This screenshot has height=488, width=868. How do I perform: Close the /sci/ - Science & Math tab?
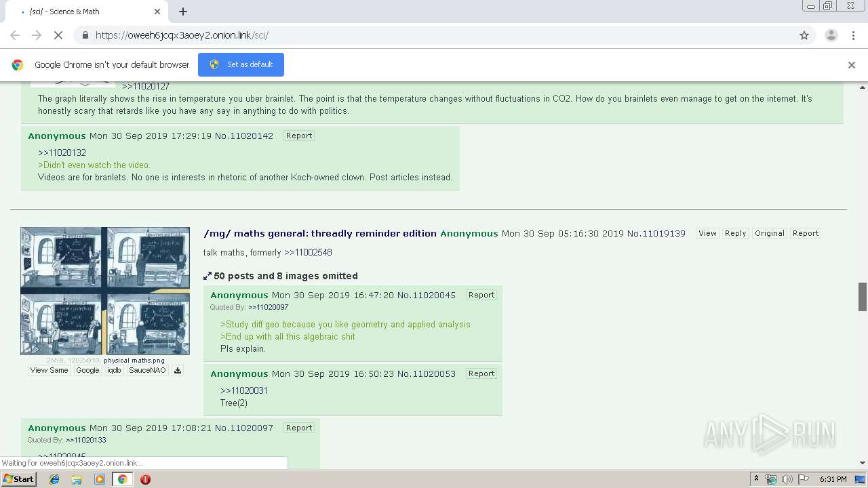157,12
